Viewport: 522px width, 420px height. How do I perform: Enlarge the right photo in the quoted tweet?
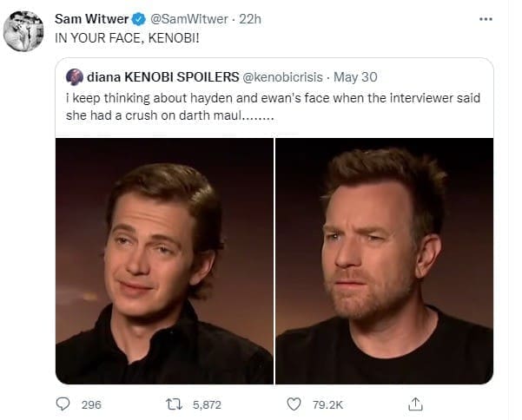click(384, 260)
